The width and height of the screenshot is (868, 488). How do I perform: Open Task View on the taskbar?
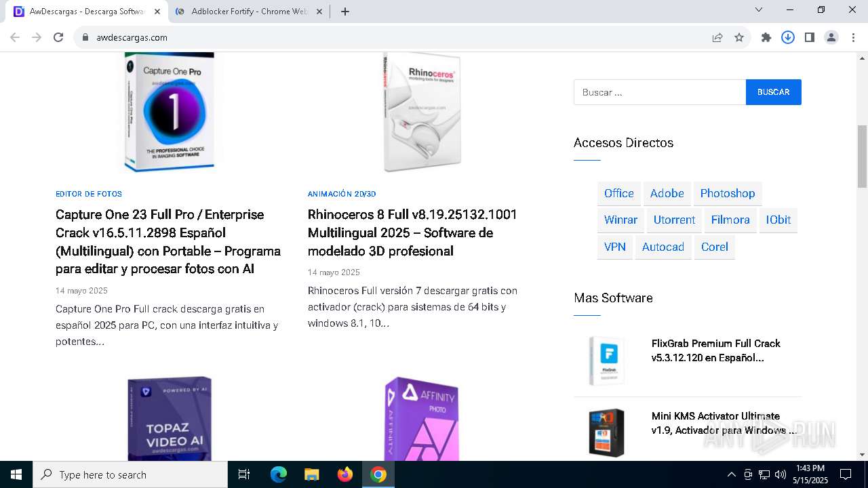coord(244,474)
